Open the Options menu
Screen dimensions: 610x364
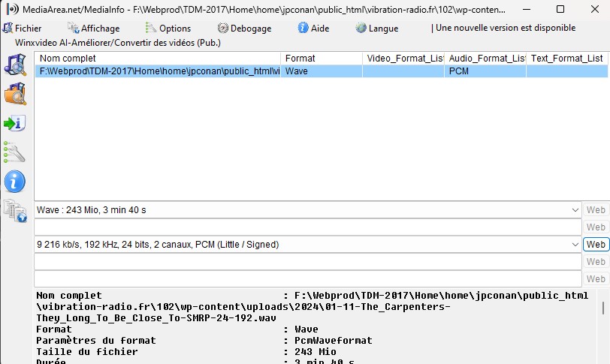[x=168, y=29]
